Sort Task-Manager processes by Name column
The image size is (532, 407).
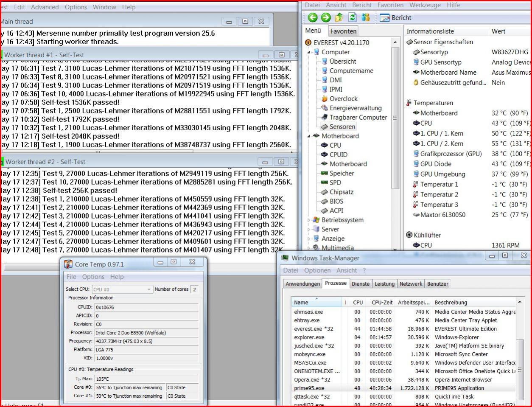316,303
